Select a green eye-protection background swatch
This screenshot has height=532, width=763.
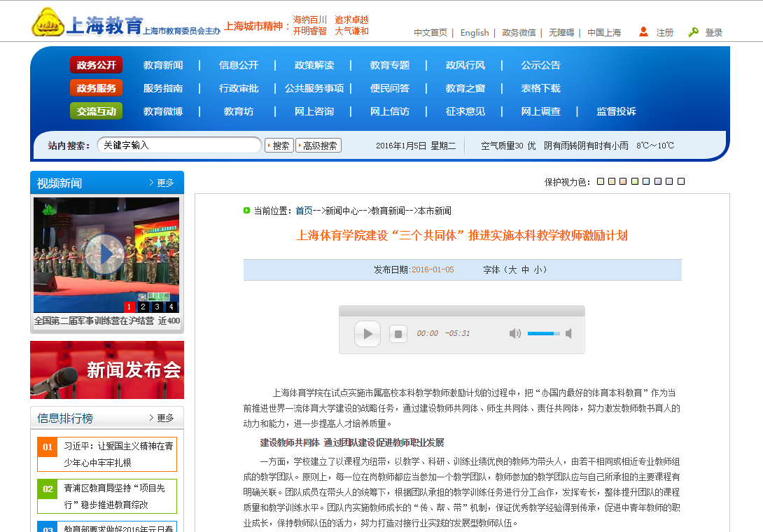(635, 181)
